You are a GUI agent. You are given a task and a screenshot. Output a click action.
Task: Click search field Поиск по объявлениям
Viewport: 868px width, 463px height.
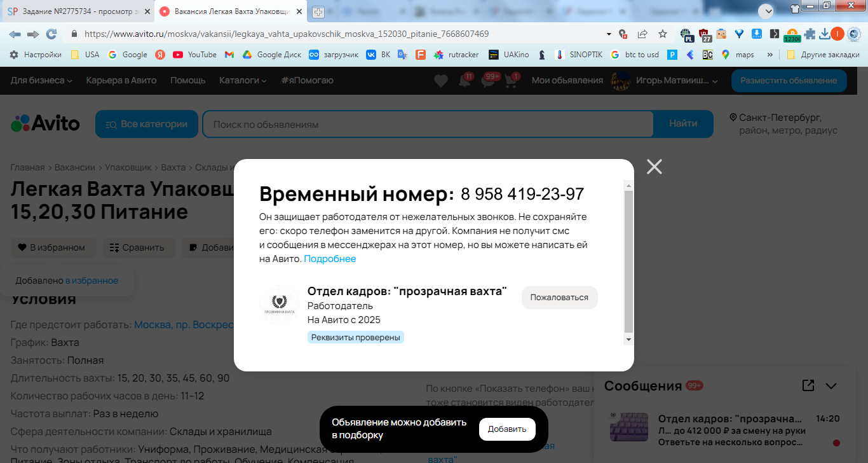(x=428, y=124)
